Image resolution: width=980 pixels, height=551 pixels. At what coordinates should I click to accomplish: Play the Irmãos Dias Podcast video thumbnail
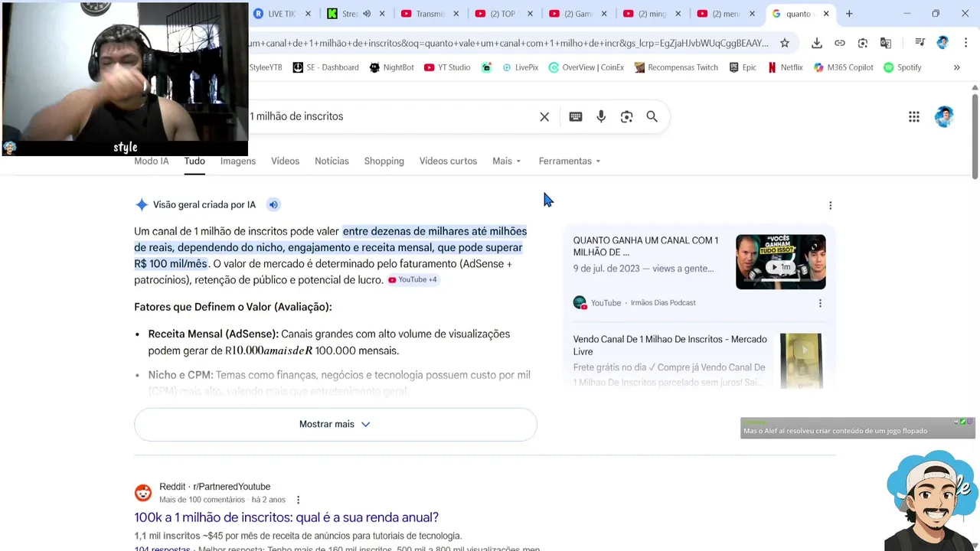pos(780,262)
